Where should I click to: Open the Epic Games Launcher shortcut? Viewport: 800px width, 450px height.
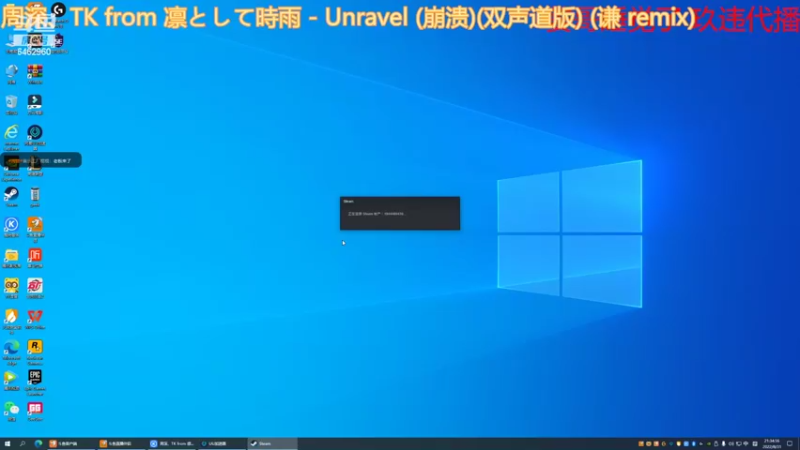pos(35,383)
